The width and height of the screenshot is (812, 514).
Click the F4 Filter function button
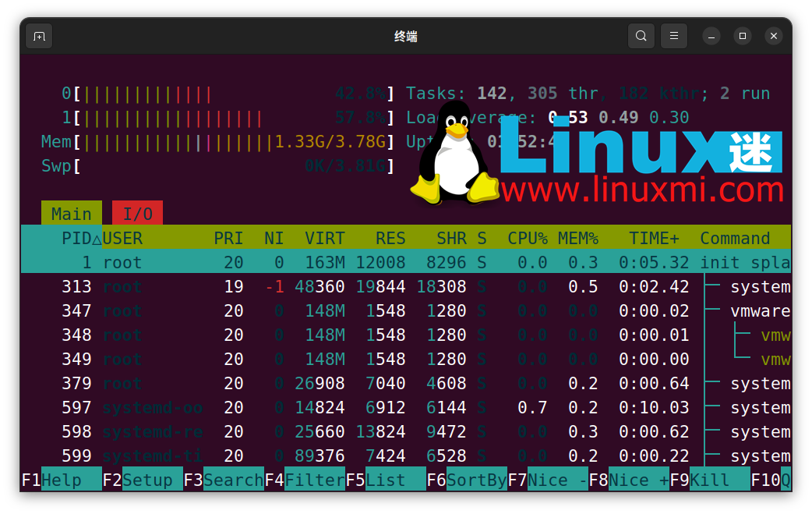pos(305,480)
